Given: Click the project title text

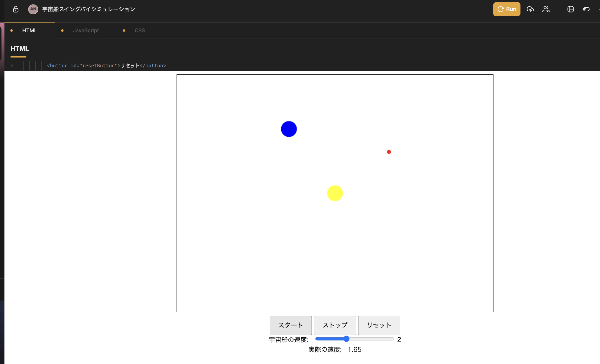Looking at the screenshot, I should click(88, 9).
